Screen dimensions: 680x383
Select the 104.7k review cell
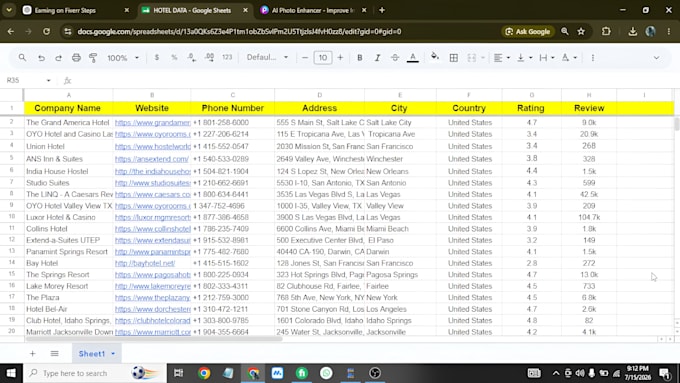click(589, 217)
